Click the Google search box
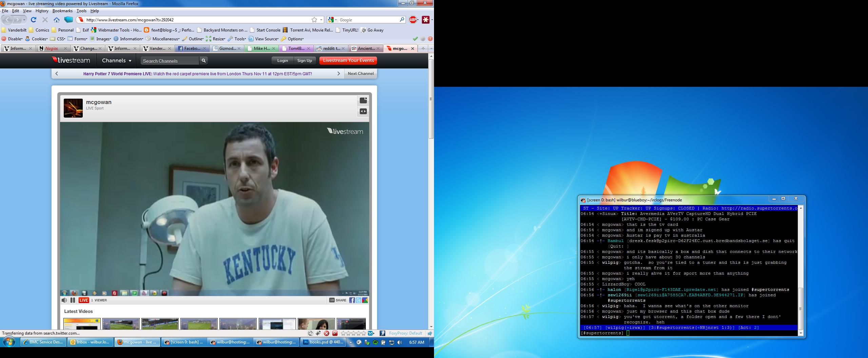This screenshot has height=358, width=868. tap(369, 20)
